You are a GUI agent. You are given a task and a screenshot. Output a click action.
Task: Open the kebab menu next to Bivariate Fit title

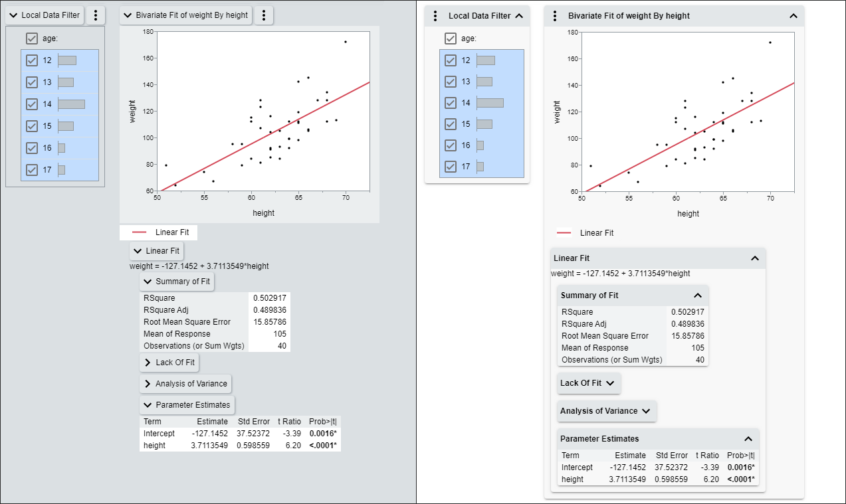point(263,15)
